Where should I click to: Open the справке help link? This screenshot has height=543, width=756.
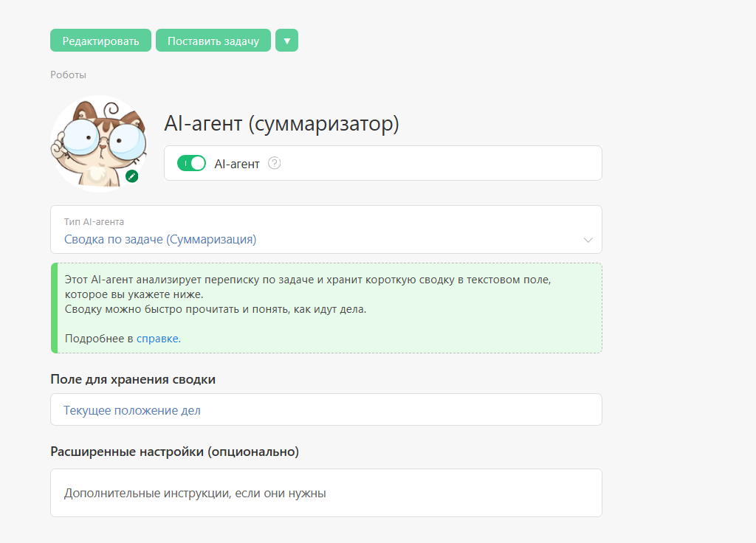click(159, 339)
